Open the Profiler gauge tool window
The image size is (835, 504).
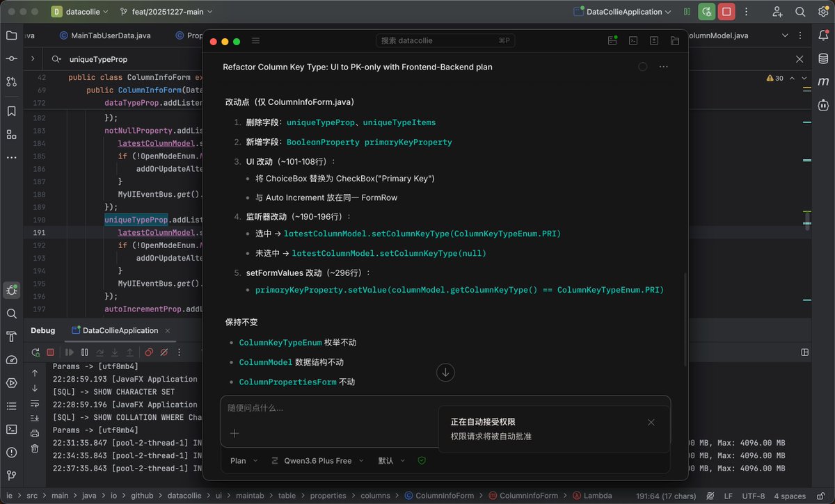pos(11,359)
